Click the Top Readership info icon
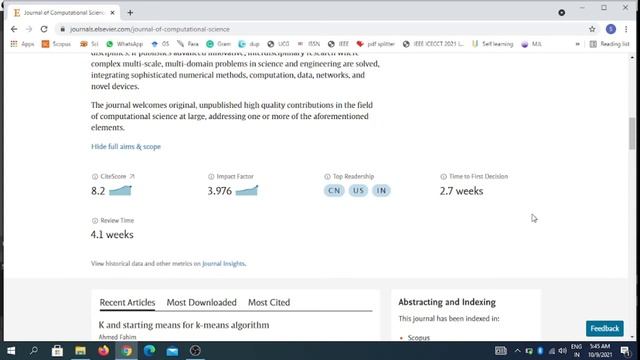This screenshot has width=640, height=360. coord(327,176)
